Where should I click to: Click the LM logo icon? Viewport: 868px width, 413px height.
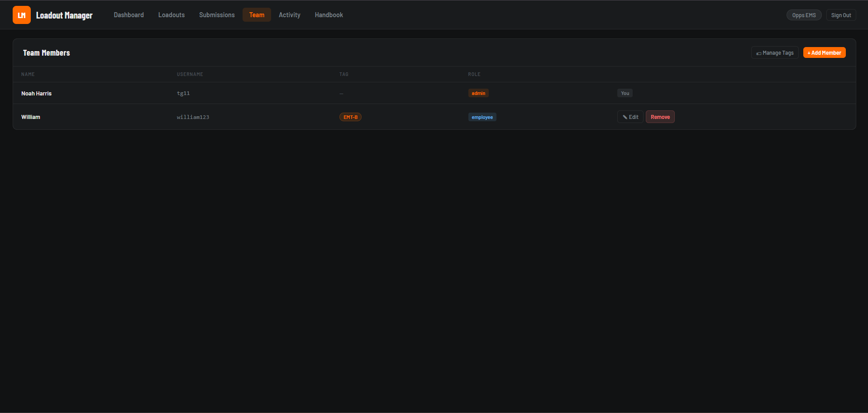pos(21,15)
